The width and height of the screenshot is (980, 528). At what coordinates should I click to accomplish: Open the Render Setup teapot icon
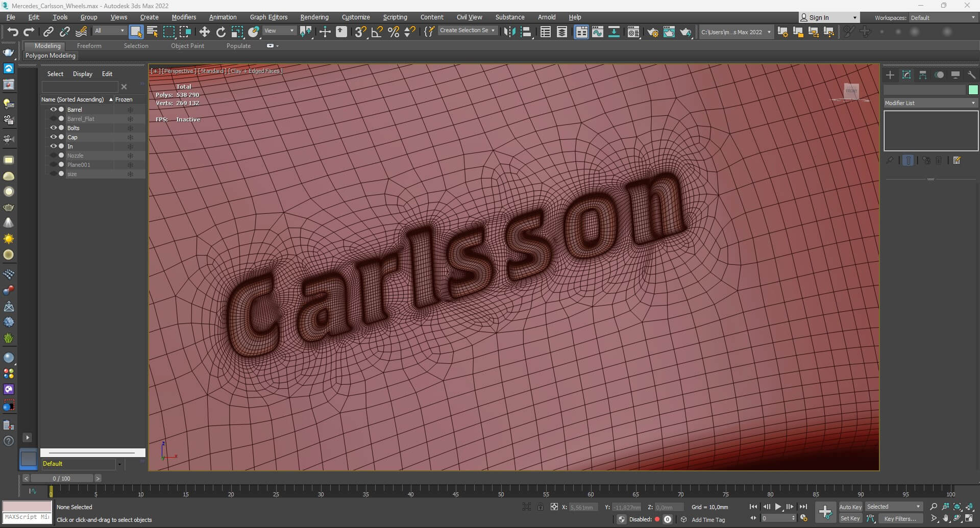[652, 32]
